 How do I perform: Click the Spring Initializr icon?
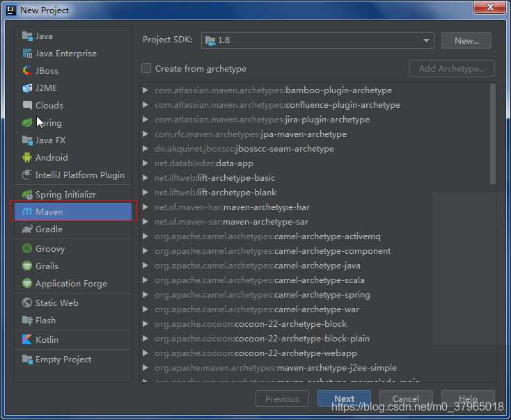pyautogui.click(x=27, y=195)
